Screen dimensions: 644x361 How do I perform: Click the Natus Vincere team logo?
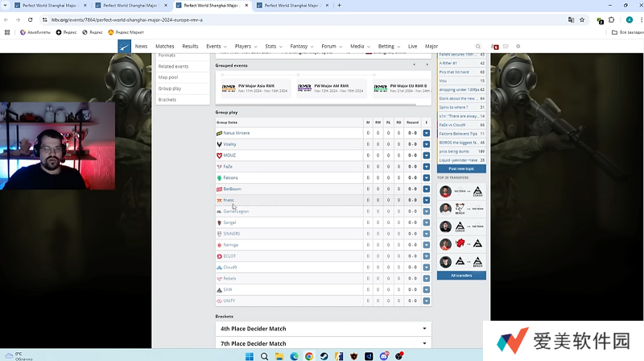[x=219, y=133]
